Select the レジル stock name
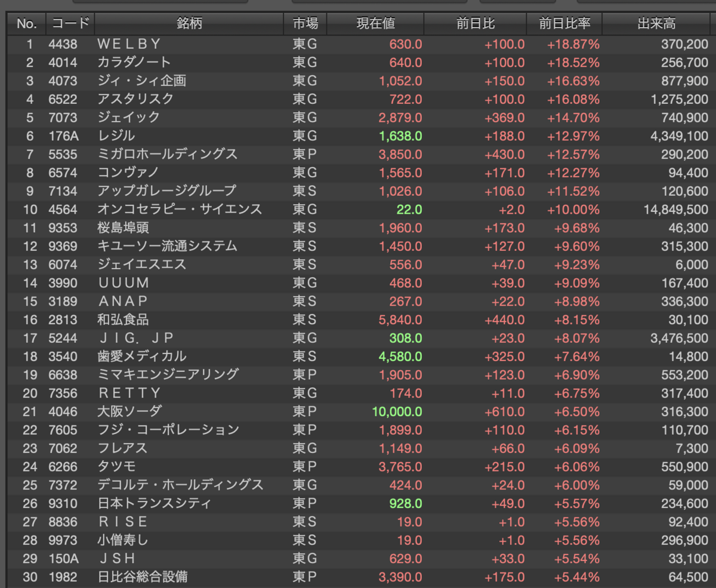 pos(116,136)
